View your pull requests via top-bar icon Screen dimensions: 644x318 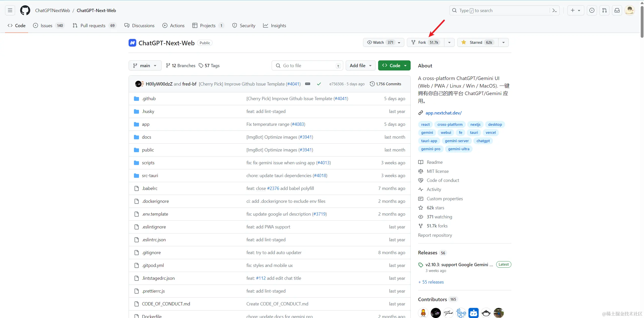click(604, 10)
